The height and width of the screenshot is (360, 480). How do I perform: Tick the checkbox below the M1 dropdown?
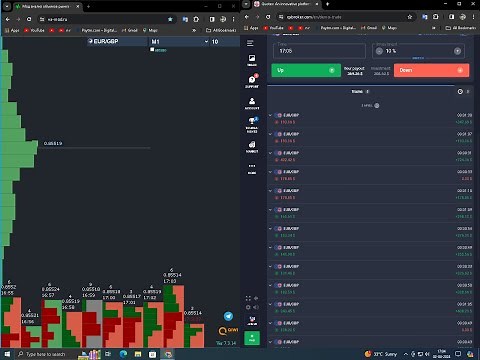152,49
